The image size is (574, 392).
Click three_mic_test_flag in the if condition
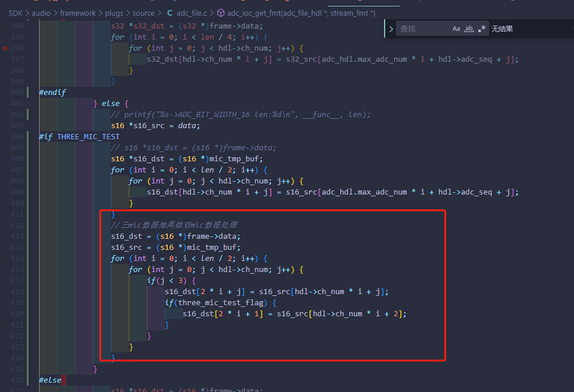pos(221,303)
